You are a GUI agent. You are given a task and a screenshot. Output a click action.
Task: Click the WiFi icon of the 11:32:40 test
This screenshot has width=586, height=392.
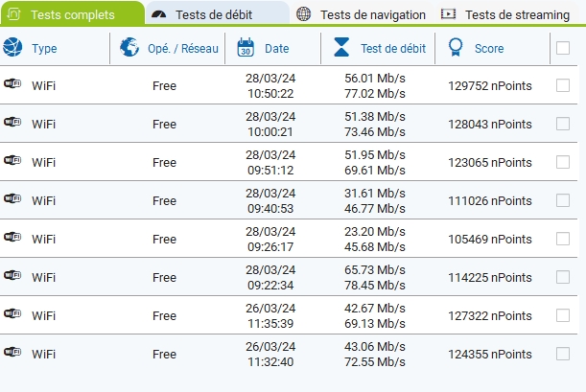[12, 354]
